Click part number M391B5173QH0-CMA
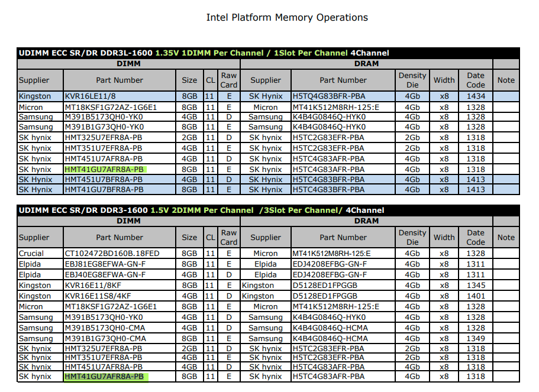 [x=105, y=328]
